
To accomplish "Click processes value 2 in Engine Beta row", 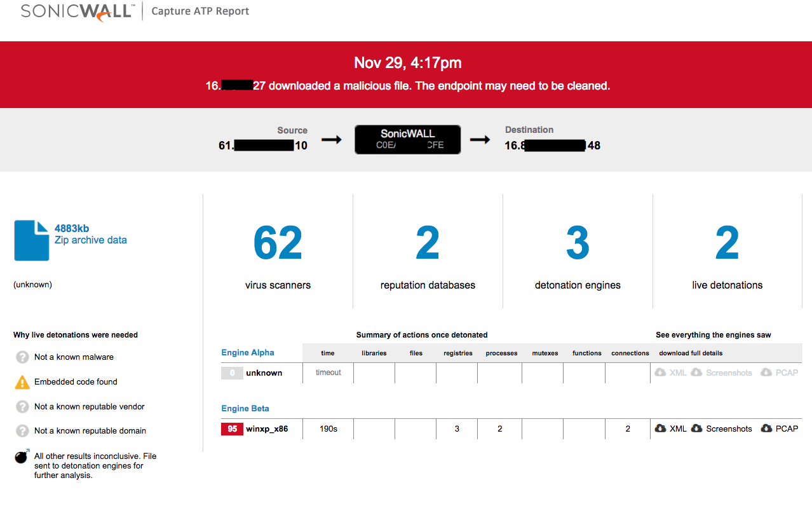I will coord(500,429).
